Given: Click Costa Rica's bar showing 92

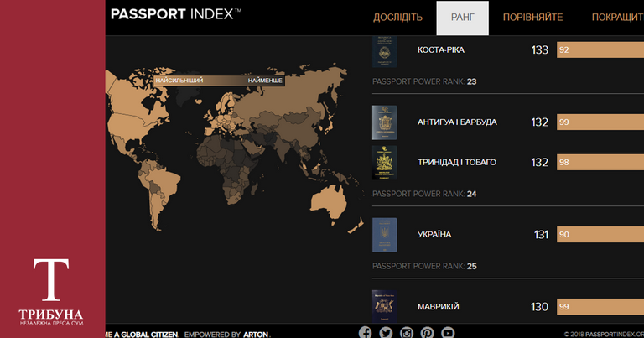Looking at the screenshot, I should click(600, 50).
